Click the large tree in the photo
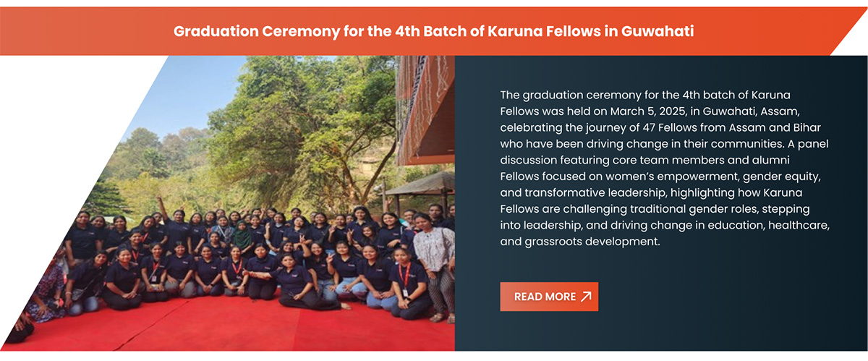868x361 pixels. (304, 123)
